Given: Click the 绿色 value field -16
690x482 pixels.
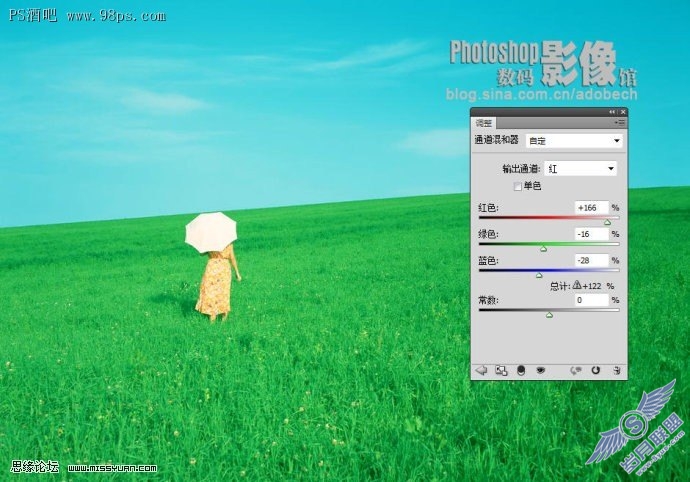Looking at the screenshot, I should pos(591,234).
